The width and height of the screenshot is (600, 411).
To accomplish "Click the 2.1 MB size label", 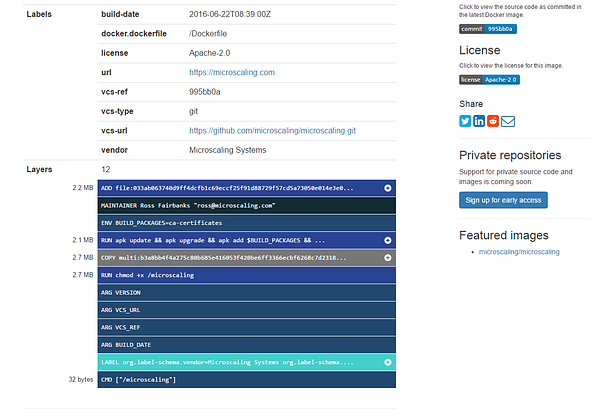I will [83, 240].
